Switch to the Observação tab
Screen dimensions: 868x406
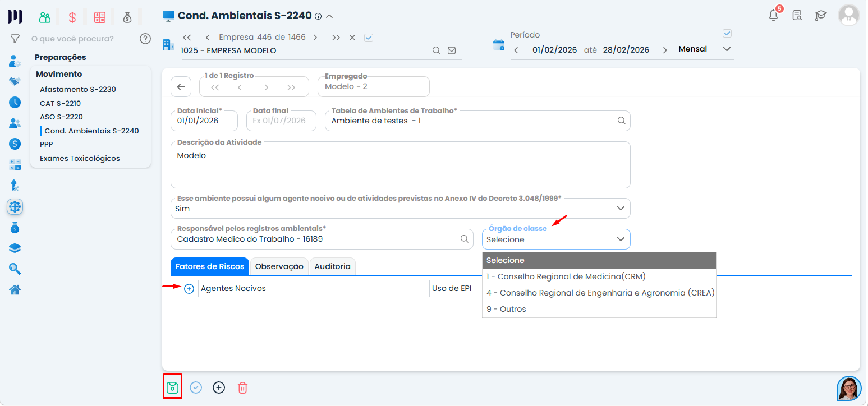click(279, 267)
